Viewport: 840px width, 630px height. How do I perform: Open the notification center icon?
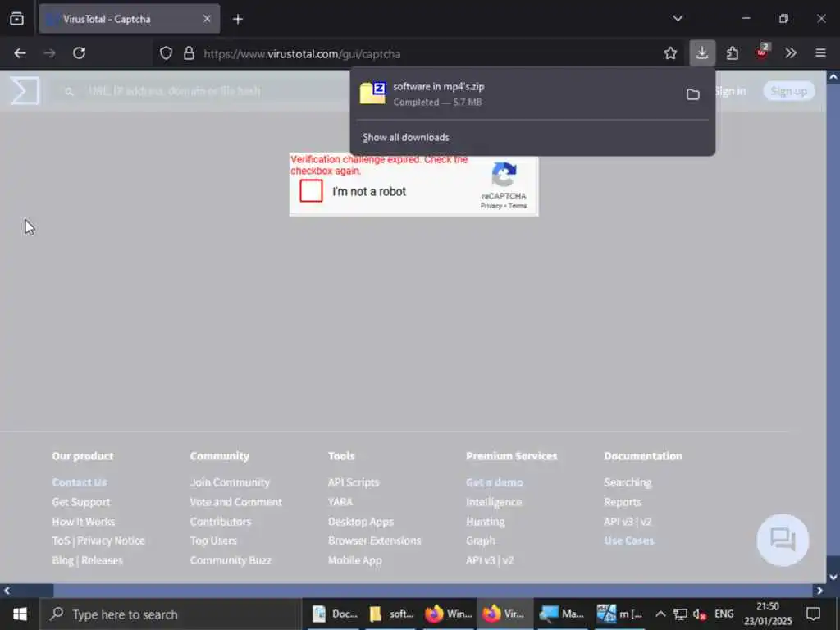click(813, 614)
